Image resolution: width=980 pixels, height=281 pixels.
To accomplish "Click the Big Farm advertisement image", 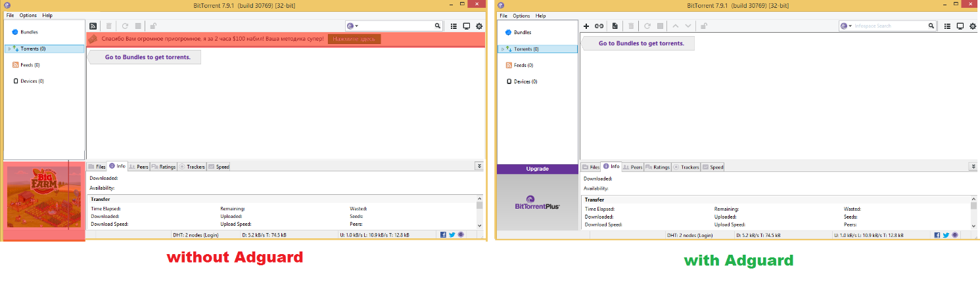I will (44, 196).
